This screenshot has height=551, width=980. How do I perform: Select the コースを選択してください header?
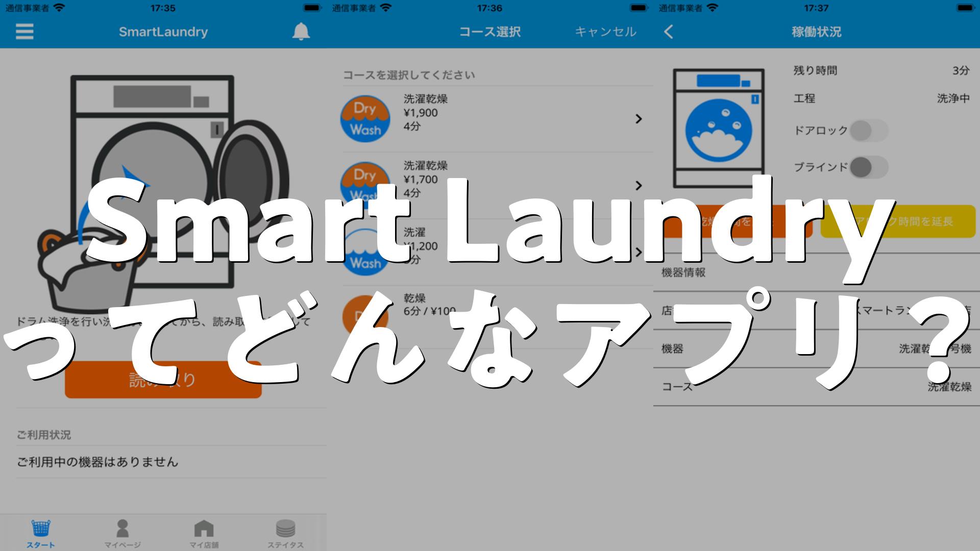coord(409,75)
